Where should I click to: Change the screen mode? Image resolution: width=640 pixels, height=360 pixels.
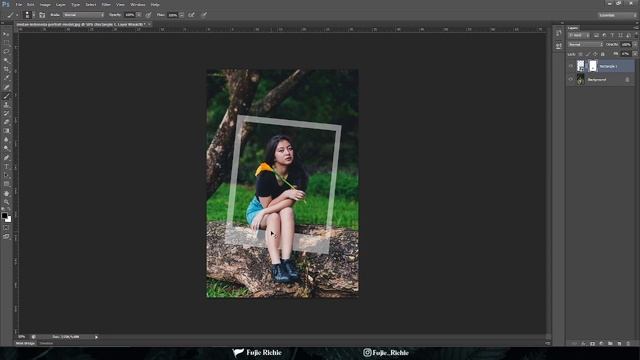[x=6, y=236]
